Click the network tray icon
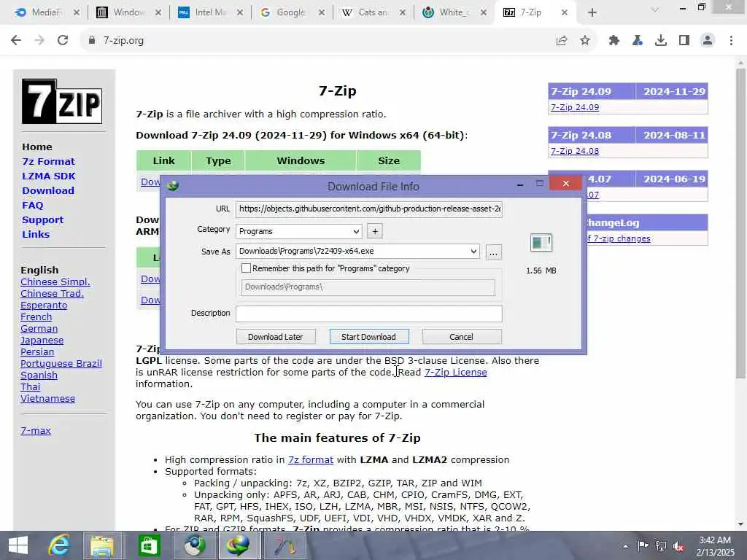 pos(661,545)
